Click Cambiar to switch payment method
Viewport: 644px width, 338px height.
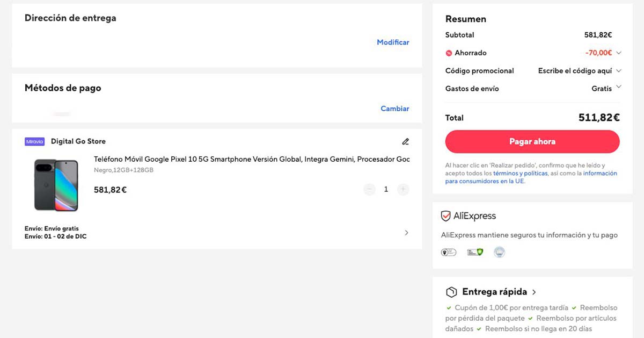pyautogui.click(x=395, y=109)
